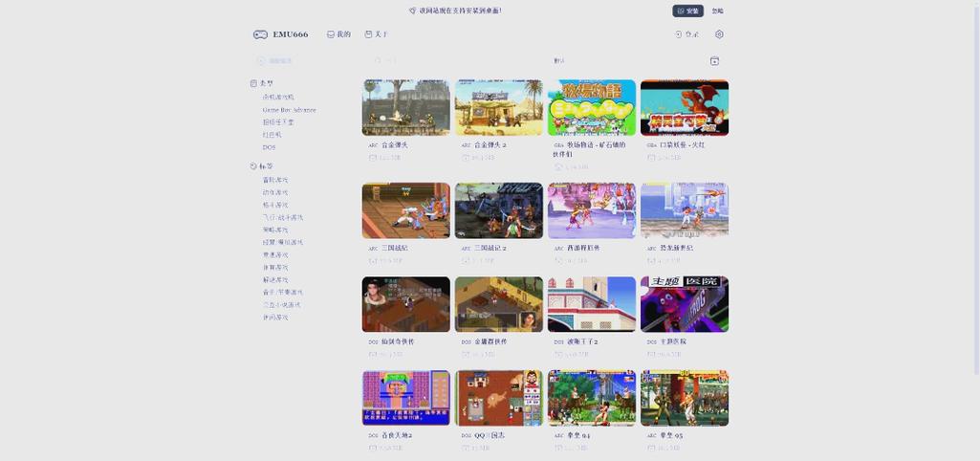Open the 拳皇 95 game thumbnail
The image size is (980, 461).
click(x=685, y=398)
